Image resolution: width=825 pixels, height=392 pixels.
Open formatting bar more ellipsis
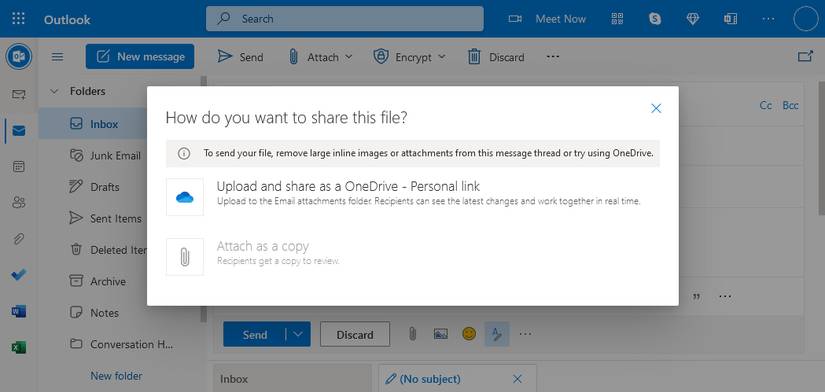click(725, 297)
